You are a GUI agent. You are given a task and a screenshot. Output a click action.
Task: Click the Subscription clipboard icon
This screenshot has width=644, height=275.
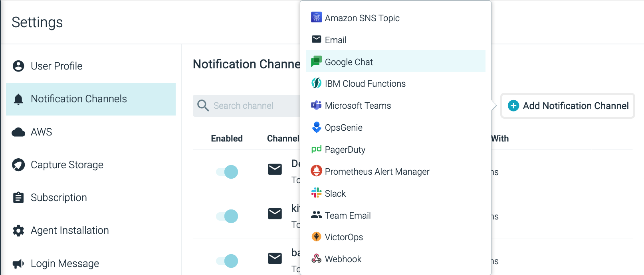pos(18,197)
